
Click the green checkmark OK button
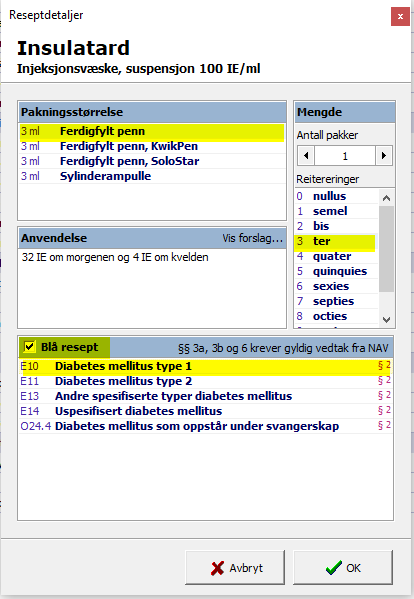tap(343, 567)
